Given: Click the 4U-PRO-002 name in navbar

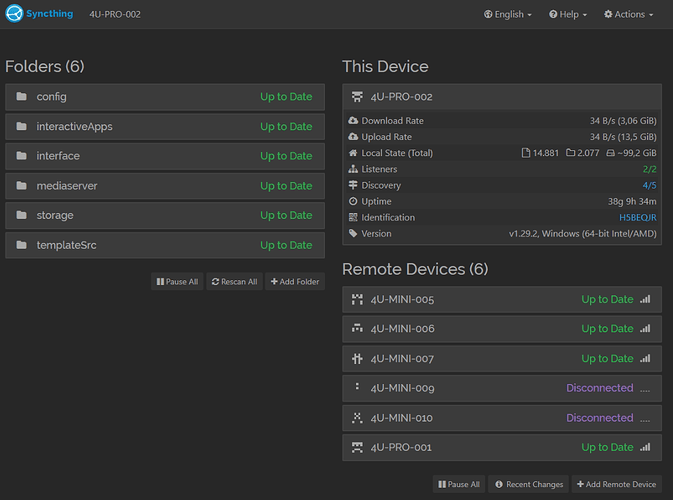Looking at the screenshot, I should point(115,14).
